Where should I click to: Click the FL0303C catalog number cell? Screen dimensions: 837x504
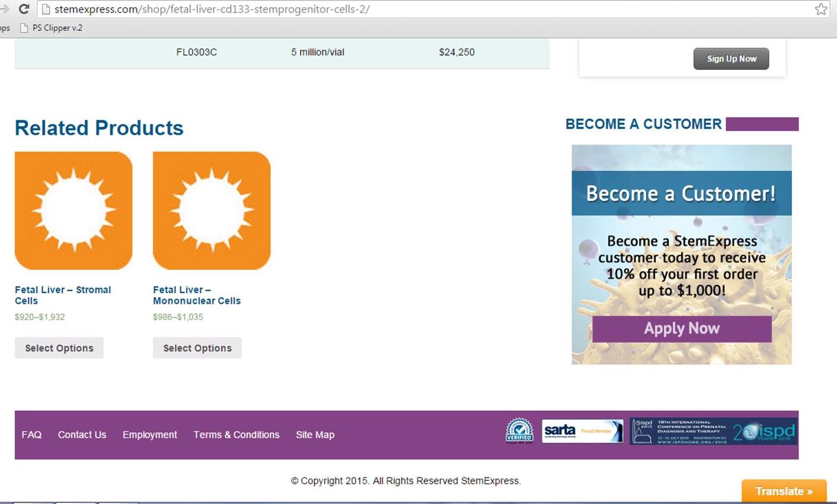[x=196, y=52]
